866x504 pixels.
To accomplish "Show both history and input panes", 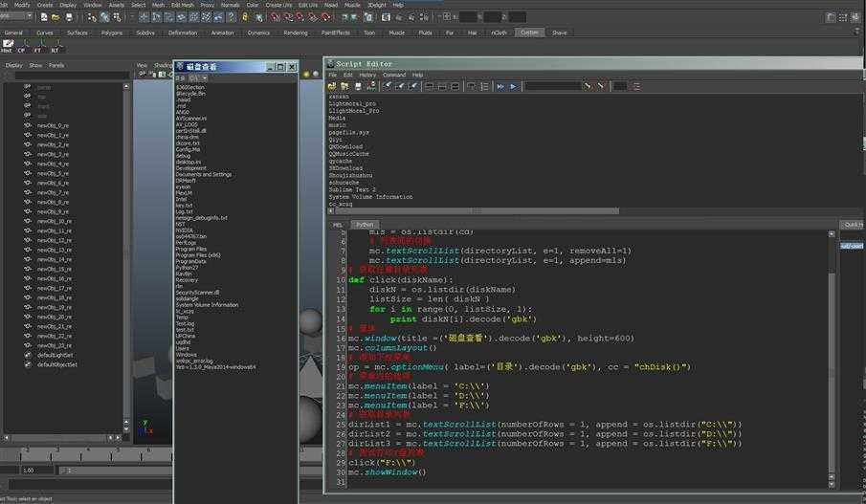I will click(x=455, y=86).
